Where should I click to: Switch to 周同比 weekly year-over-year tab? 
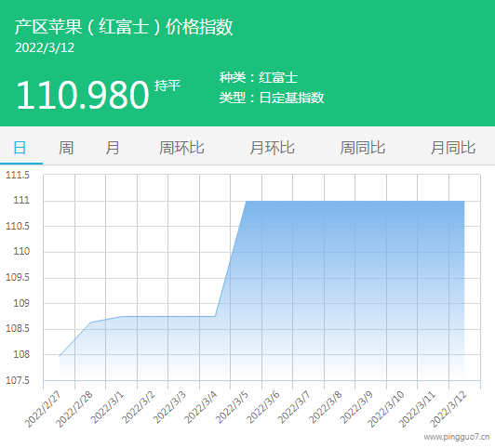363,148
